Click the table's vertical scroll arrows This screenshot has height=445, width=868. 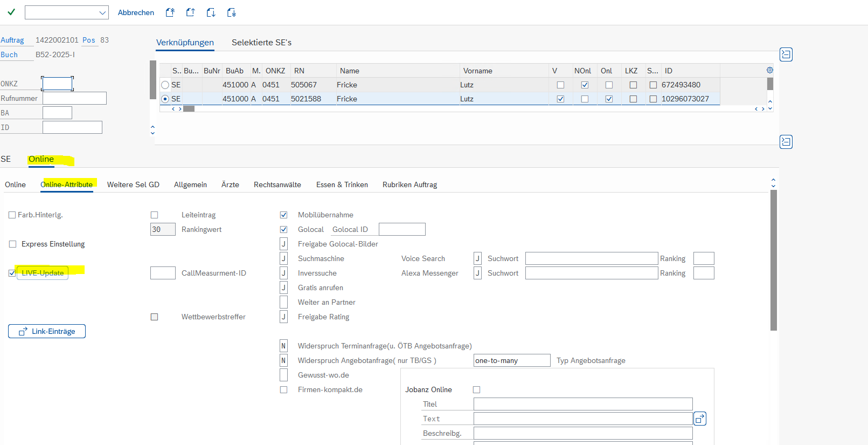click(x=770, y=105)
